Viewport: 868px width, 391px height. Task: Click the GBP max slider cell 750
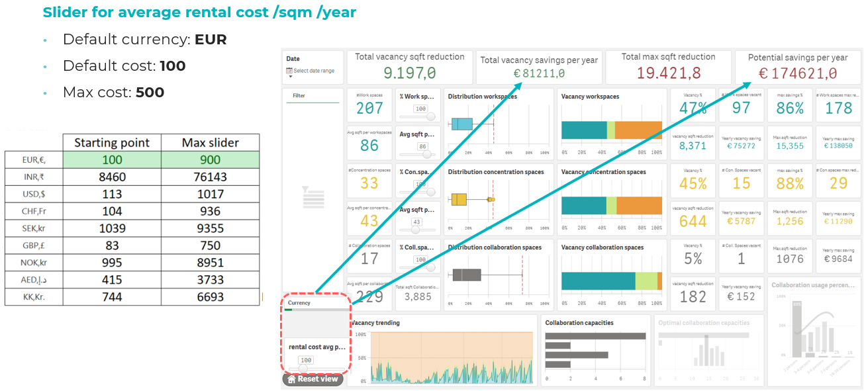211,245
